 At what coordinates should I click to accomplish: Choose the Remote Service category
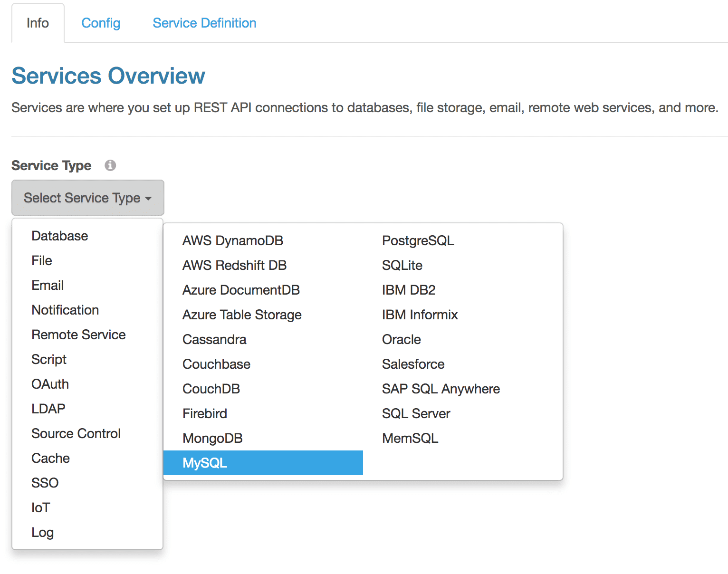(78, 335)
